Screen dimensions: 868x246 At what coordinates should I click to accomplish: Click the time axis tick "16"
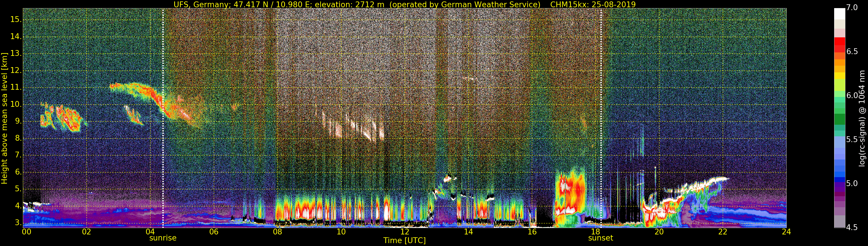(x=532, y=232)
